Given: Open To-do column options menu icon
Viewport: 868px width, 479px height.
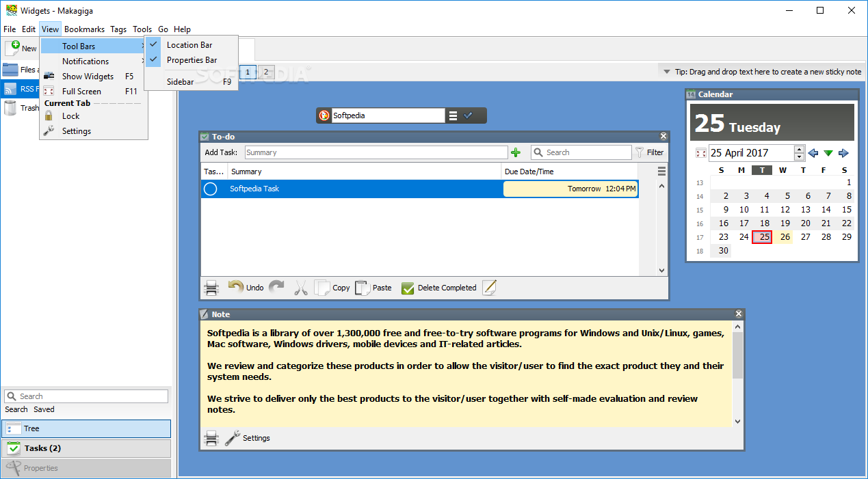Looking at the screenshot, I should tap(661, 172).
